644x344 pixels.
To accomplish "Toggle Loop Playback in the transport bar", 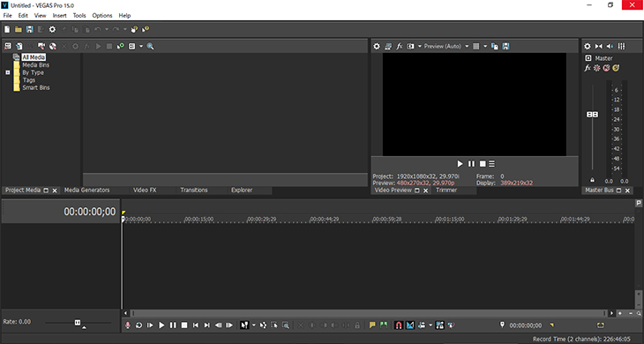I will click(x=139, y=325).
